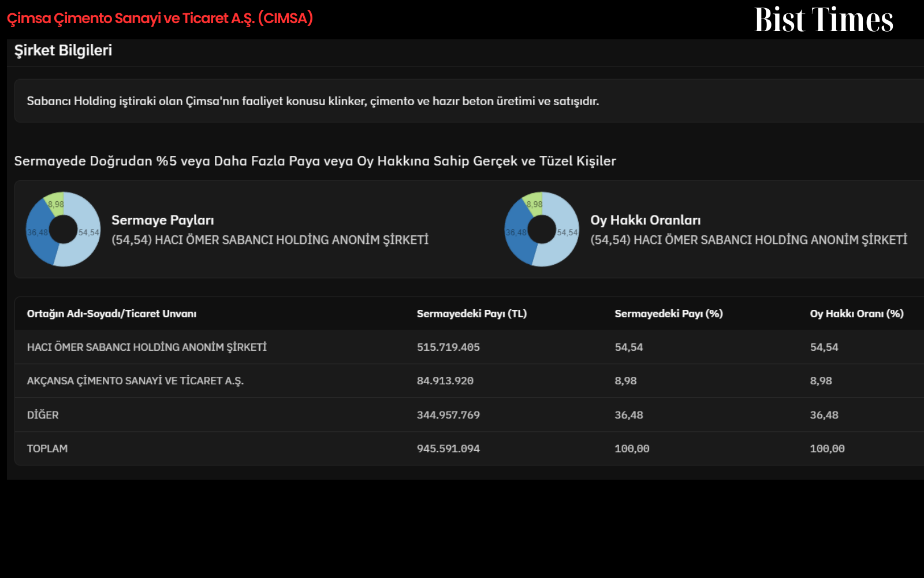The width and height of the screenshot is (924, 578).
Task: Click the Ortağın Adı-Soyadı/Ticaret Unvanı column header
Action: click(x=111, y=314)
